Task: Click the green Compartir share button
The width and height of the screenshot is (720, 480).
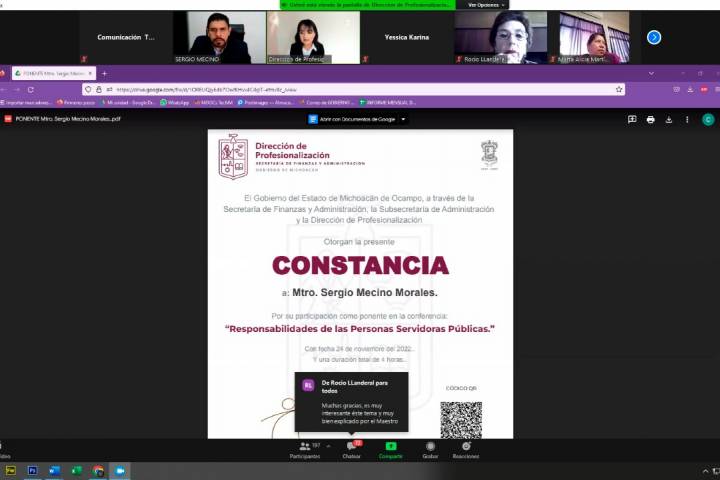Action: click(x=390, y=448)
